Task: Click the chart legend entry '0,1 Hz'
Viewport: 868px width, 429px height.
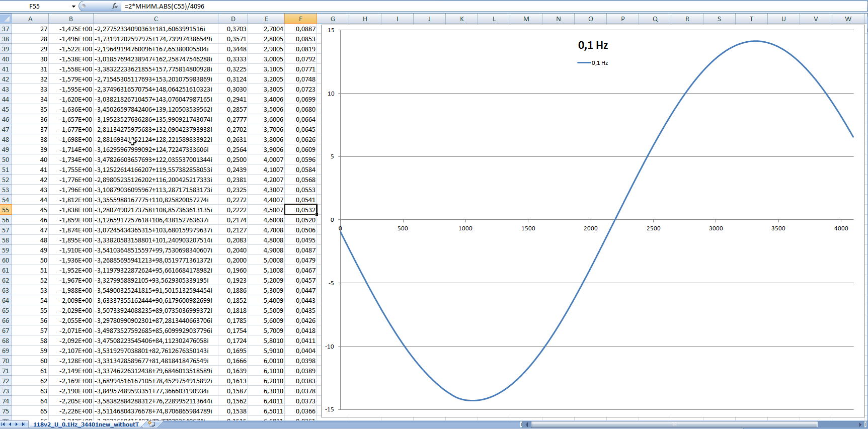Action: [593, 63]
